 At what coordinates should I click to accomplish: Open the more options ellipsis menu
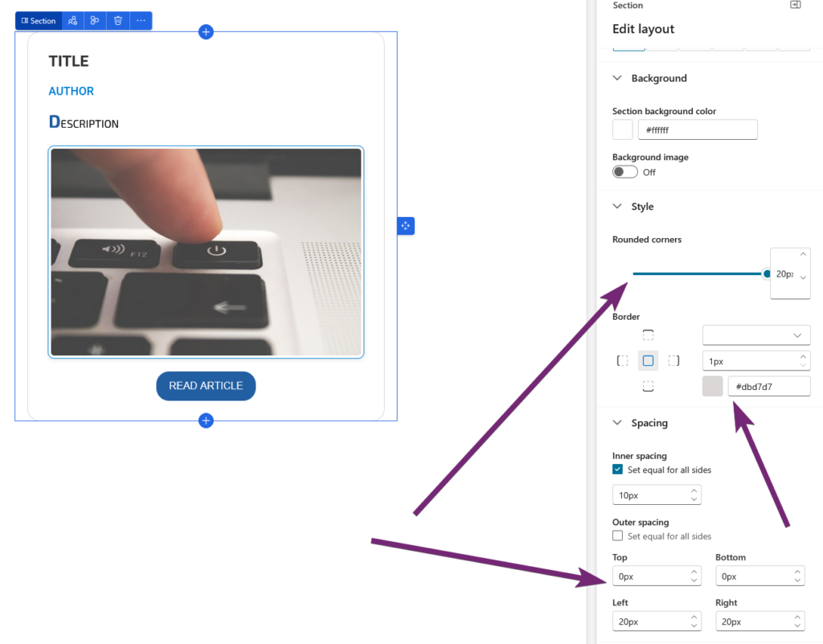point(141,21)
